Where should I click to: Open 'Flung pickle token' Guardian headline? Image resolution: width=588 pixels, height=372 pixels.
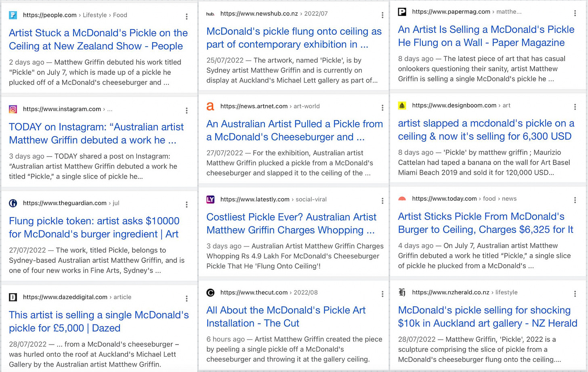[x=94, y=227]
